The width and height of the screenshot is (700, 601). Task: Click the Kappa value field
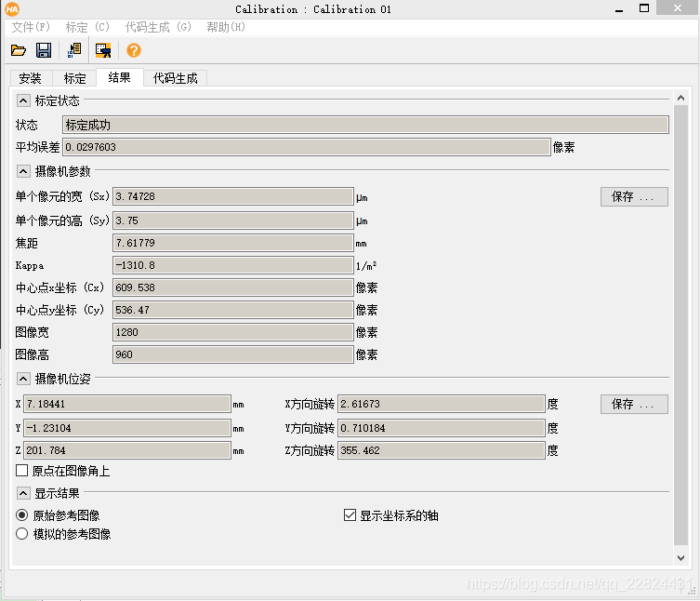click(233, 265)
